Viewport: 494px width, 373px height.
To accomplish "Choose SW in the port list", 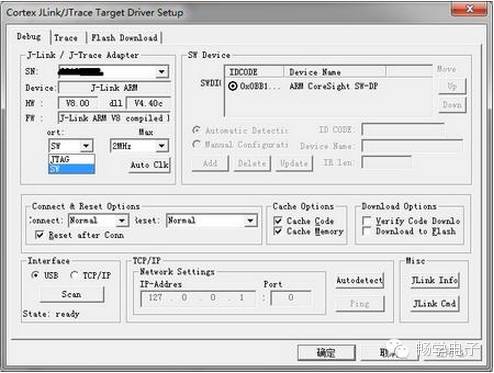I will 72,169.
